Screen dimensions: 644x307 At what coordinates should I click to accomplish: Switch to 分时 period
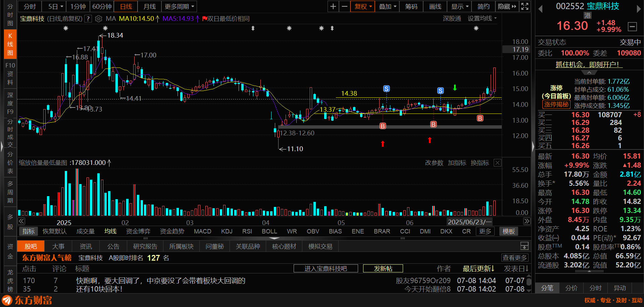pos(30,6)
